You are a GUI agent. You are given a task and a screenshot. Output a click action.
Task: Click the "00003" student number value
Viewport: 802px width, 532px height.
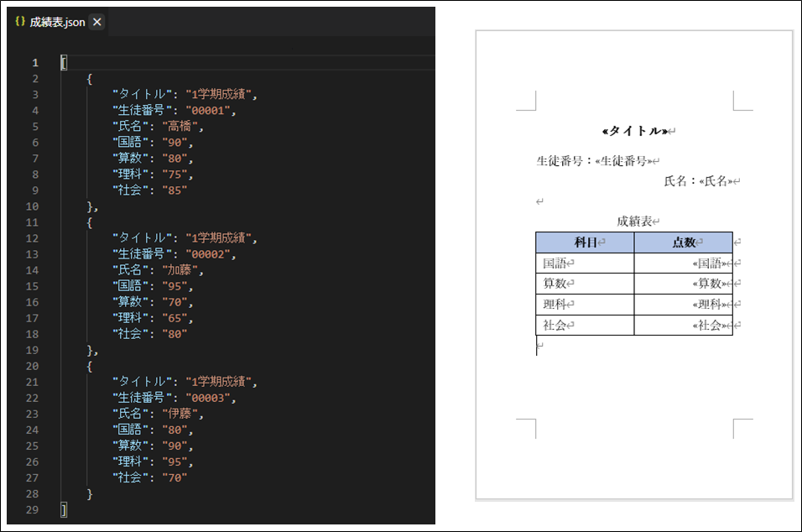click(x=208, y=398)
